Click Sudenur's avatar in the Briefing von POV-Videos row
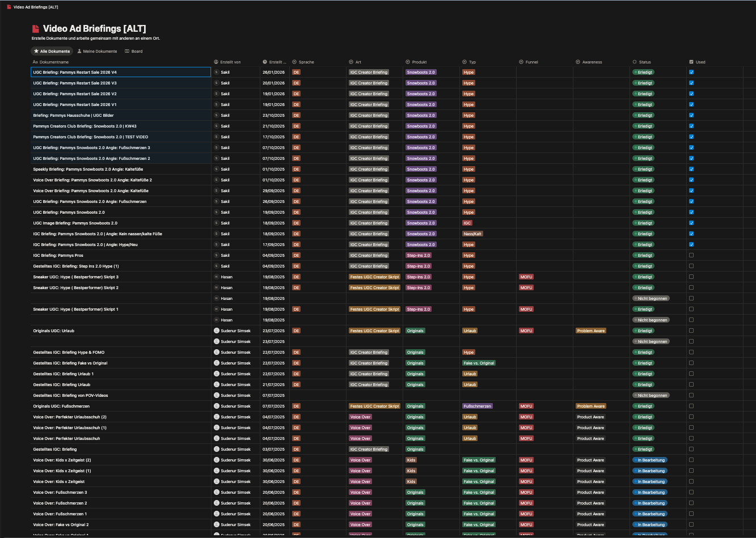756x538 pixels. (216, 395)
